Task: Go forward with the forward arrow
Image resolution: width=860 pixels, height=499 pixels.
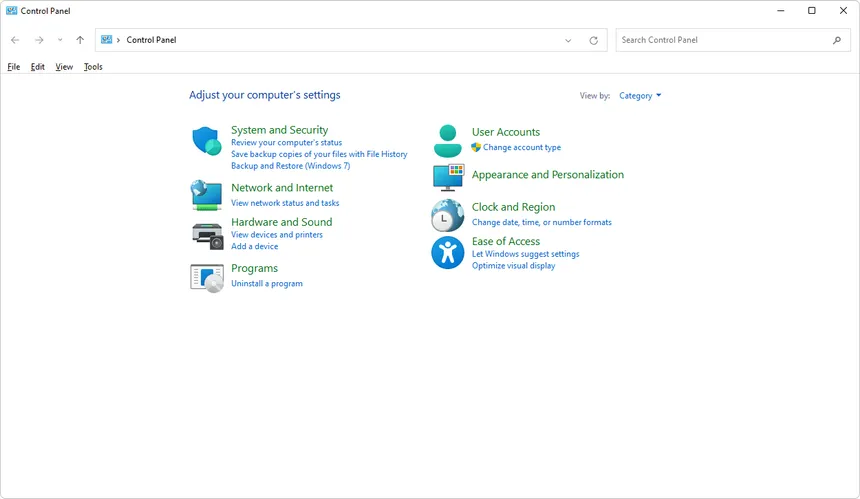Action: [x=39, y=40]
